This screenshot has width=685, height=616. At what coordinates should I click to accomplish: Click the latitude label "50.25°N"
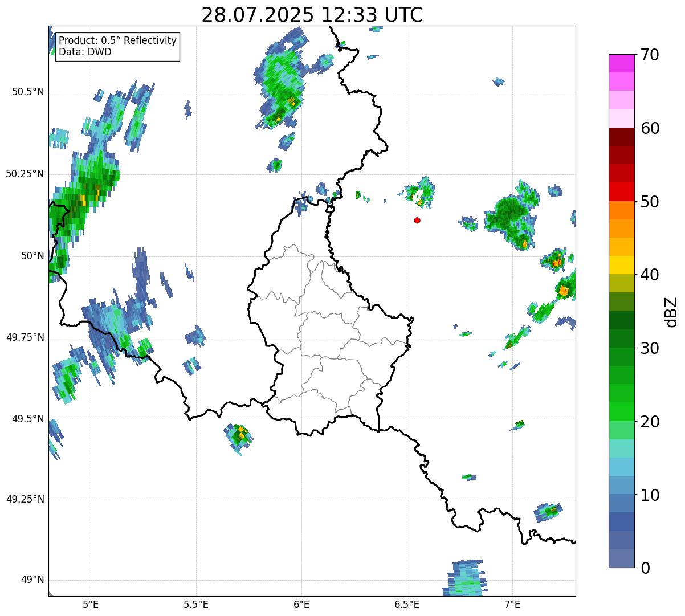(x=25, y=174)
